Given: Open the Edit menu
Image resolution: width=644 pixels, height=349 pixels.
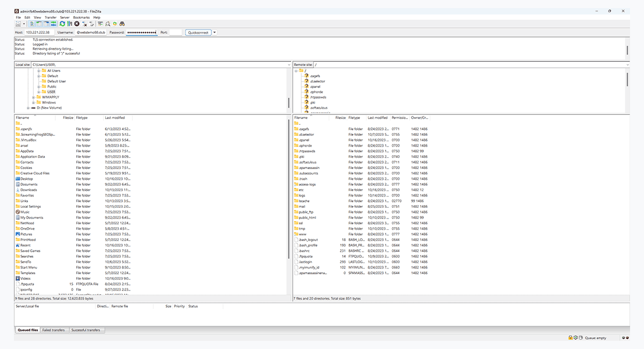Looking at the screenshot, I should pos(27,17).
